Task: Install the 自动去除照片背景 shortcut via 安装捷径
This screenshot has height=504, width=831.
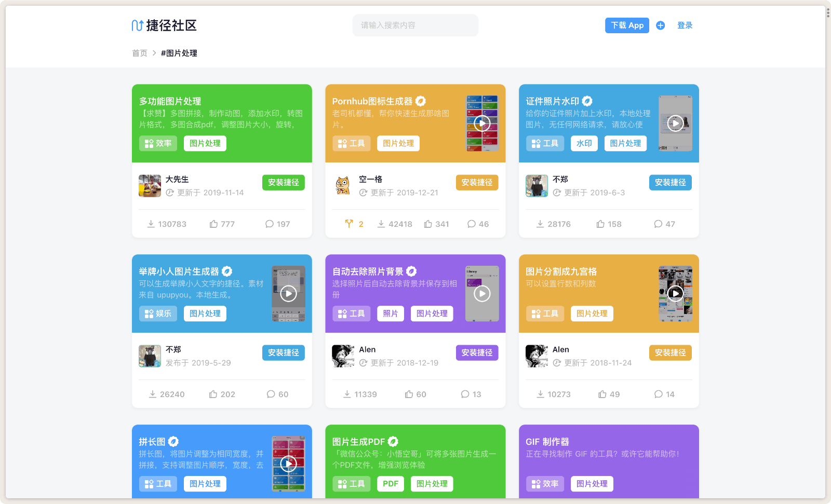Action: tap(477, 352)
